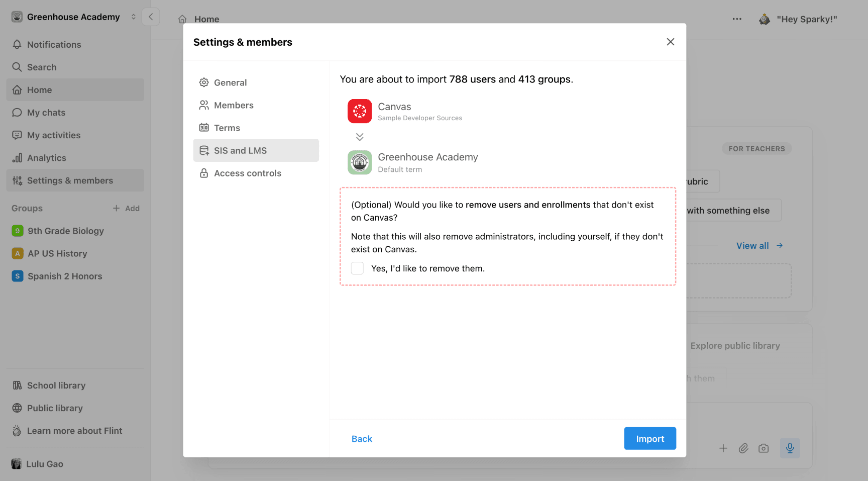Image resolution: width=868 pixels, height=481 pixels.
Task: Click the School library books icon
Action: pyautogui.click(x=17, y=385)
